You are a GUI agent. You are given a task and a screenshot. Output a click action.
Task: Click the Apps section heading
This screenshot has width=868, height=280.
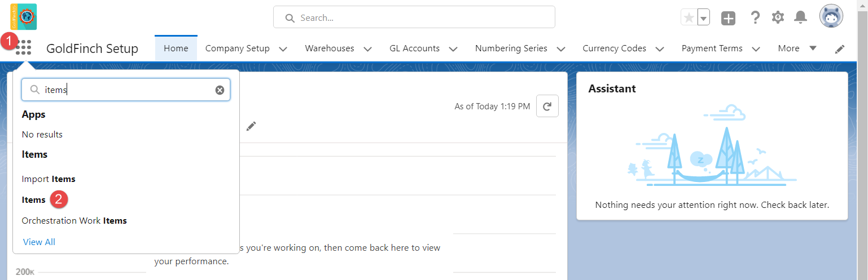tap(34, 114)
